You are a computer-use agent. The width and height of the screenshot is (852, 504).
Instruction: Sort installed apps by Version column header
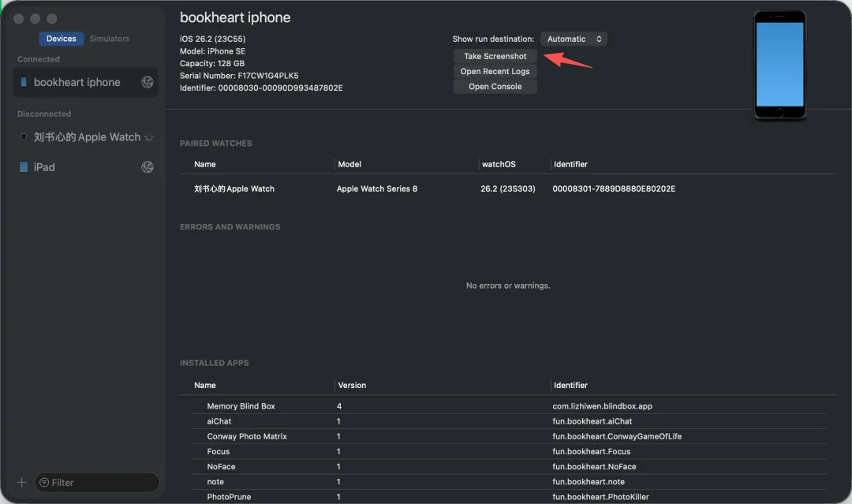point(352,385)
